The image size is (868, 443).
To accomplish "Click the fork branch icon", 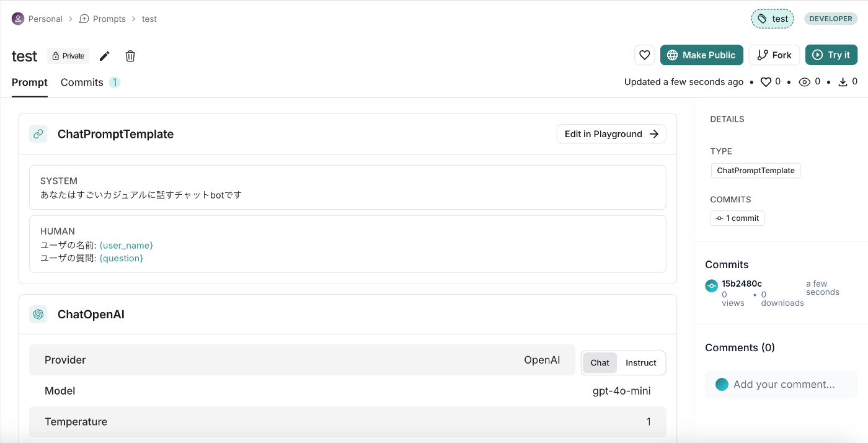I will (763, 55).
